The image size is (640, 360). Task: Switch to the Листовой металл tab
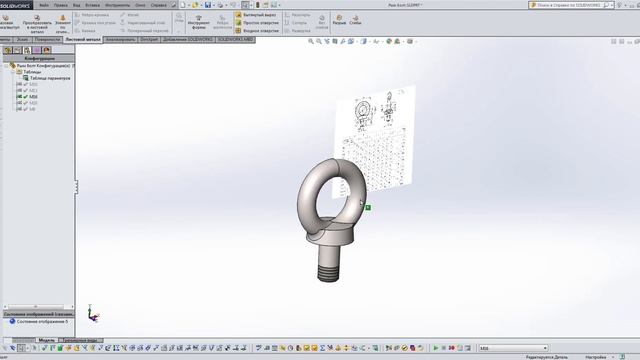point(83,40)
